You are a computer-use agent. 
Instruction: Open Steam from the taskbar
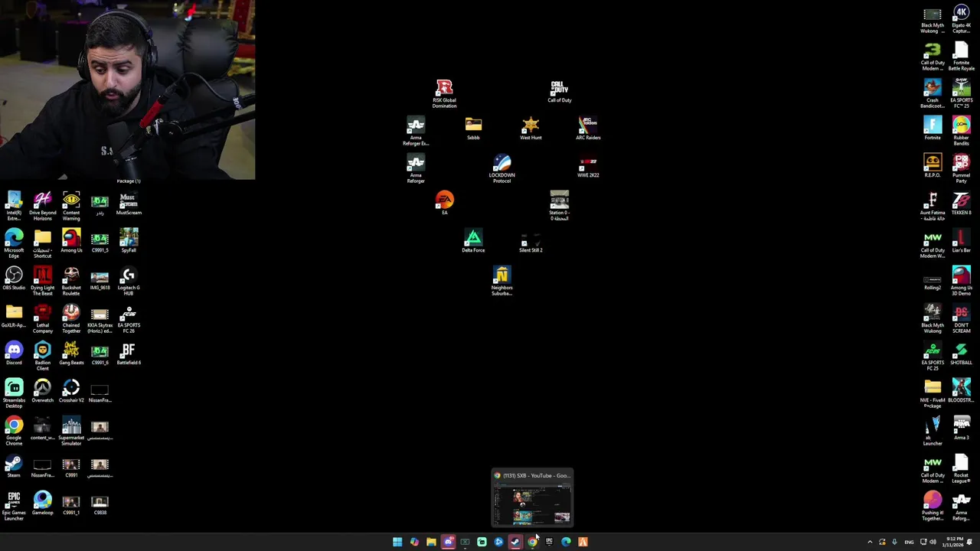515,542
